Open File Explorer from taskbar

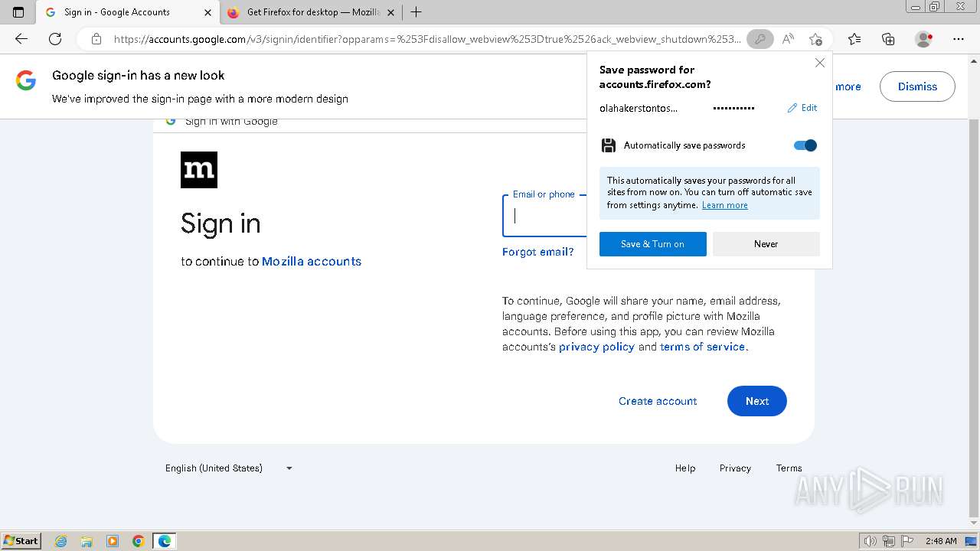(87, 541)
